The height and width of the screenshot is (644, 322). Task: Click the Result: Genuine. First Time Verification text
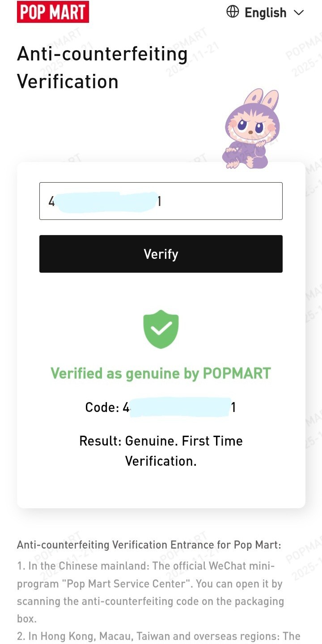[x=161, y=451]
